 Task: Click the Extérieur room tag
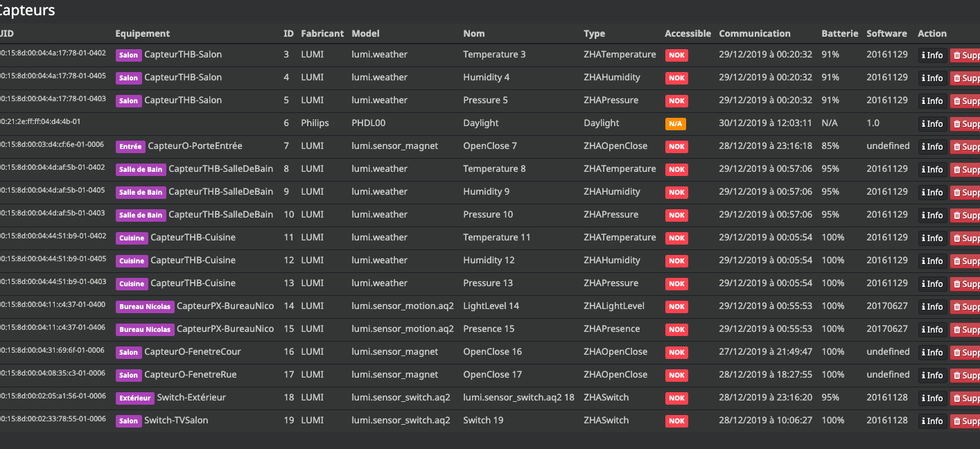(135, 398)
